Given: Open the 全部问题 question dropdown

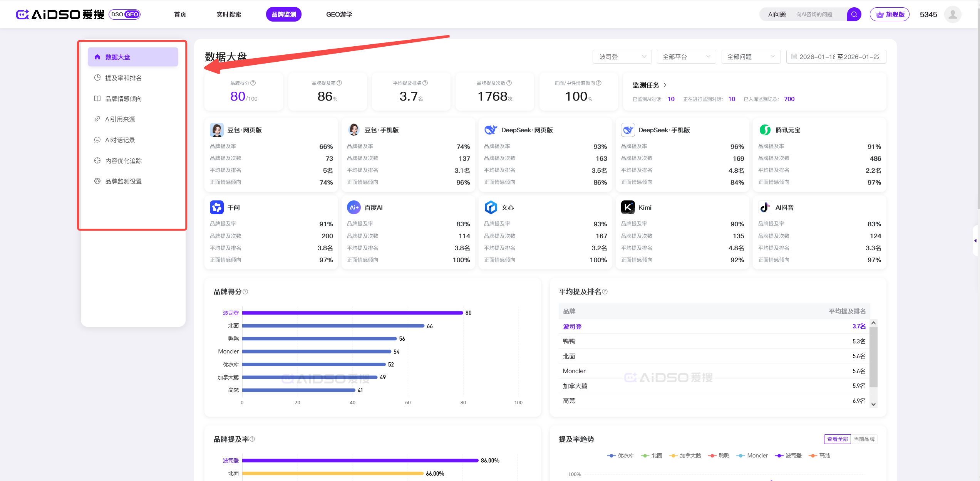Looking at the screenshot, I should click(x=750, y=57).
